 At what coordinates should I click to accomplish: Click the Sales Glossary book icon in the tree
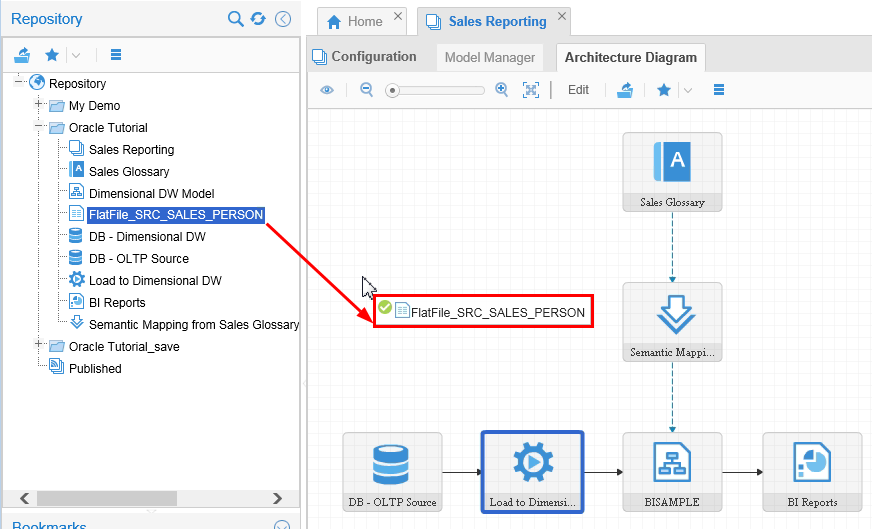point(76,169)
